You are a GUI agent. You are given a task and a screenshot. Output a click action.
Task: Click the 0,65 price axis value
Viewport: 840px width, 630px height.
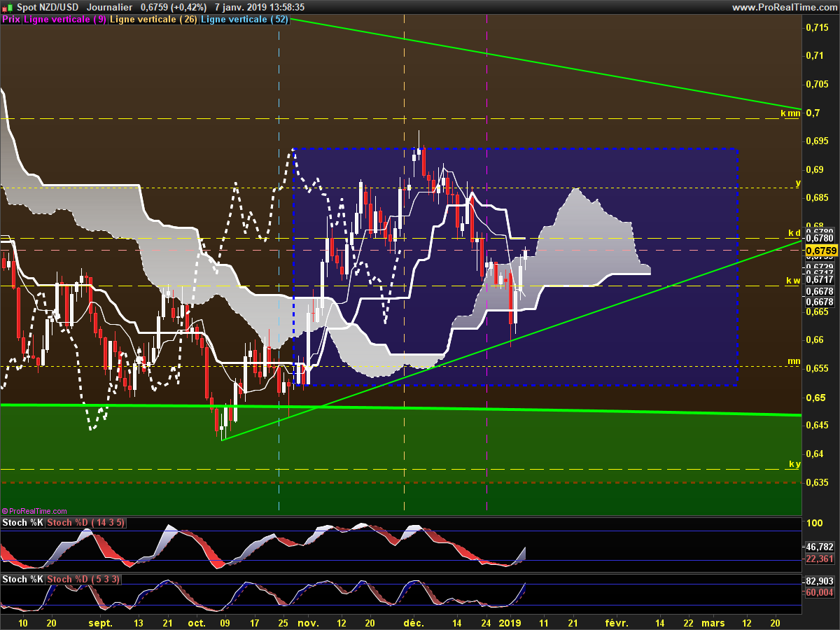[814, 398]
